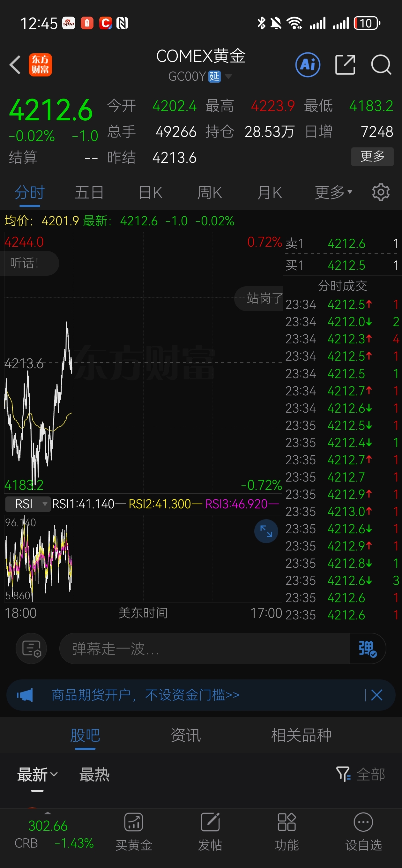The image size is (402, 868).
Task: Tap the 最高 4223.9 value
Action: tap(272, 106)
